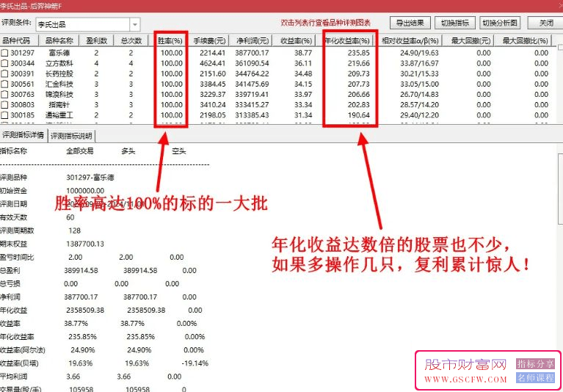Click the 期末权益 value 1387700.13

pyautogui.click(x=85, y=244)
